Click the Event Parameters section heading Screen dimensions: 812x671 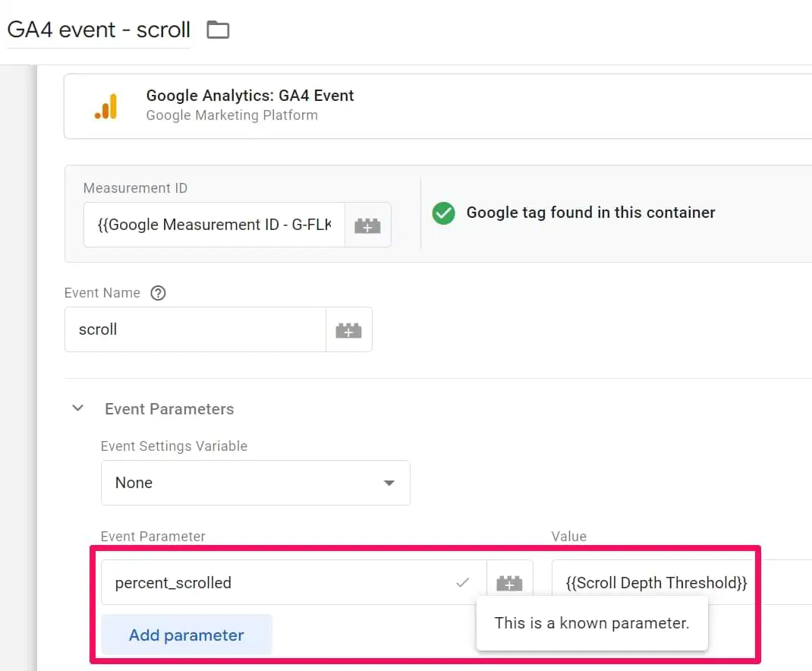pos(169,409)
